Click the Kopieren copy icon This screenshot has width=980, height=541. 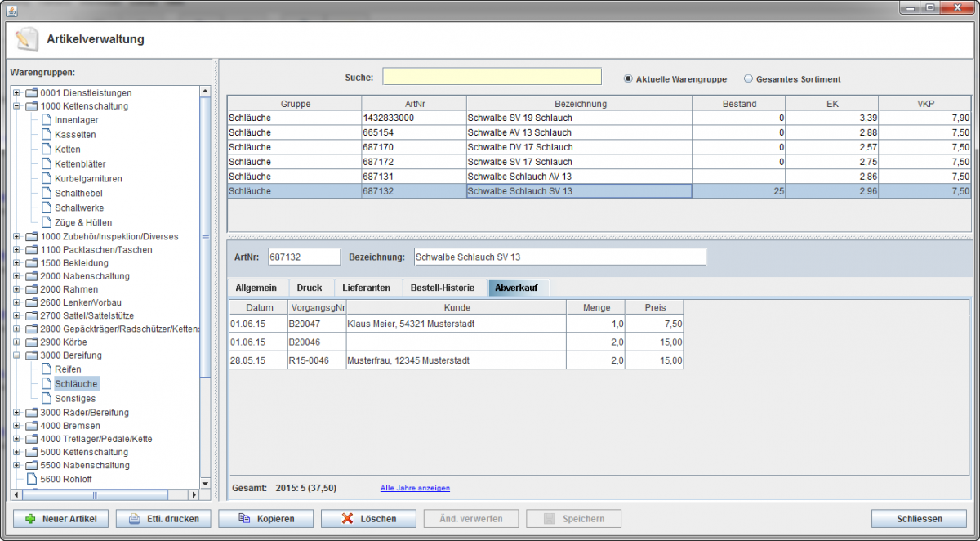(x=244, y=519)
